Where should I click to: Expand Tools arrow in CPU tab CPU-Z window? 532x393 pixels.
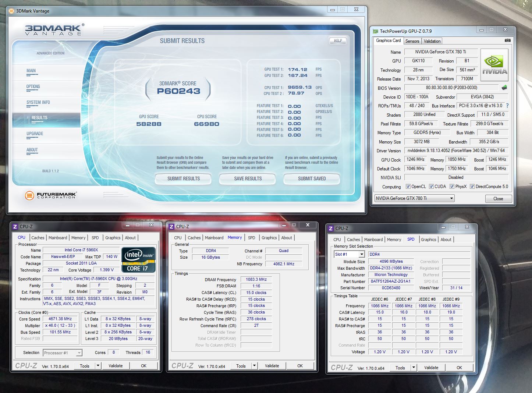(98, 366)
